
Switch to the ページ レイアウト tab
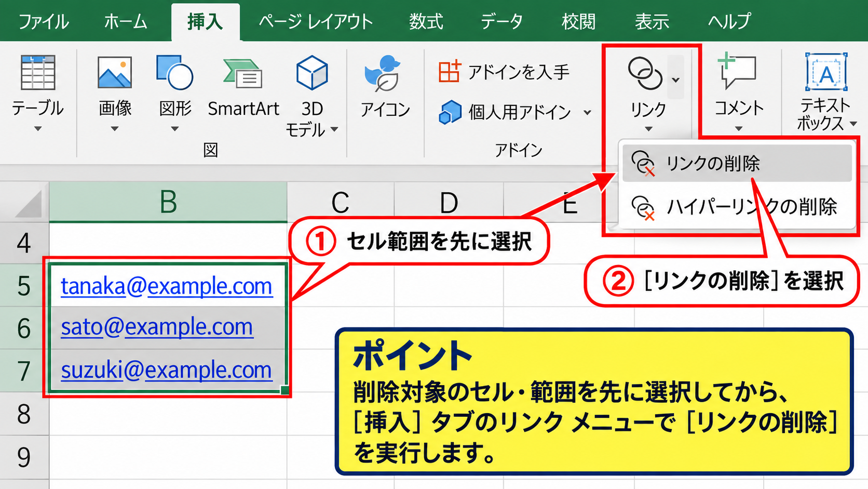(316, 21)
